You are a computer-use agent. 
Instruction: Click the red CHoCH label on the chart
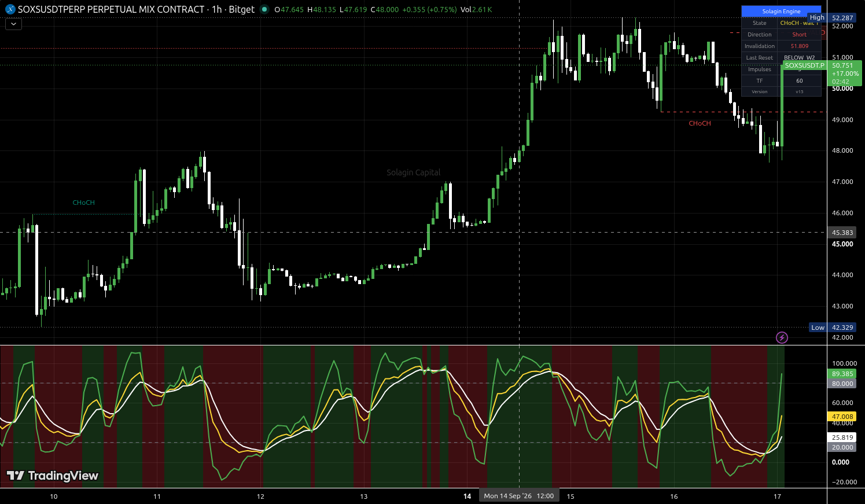point(700,123)
